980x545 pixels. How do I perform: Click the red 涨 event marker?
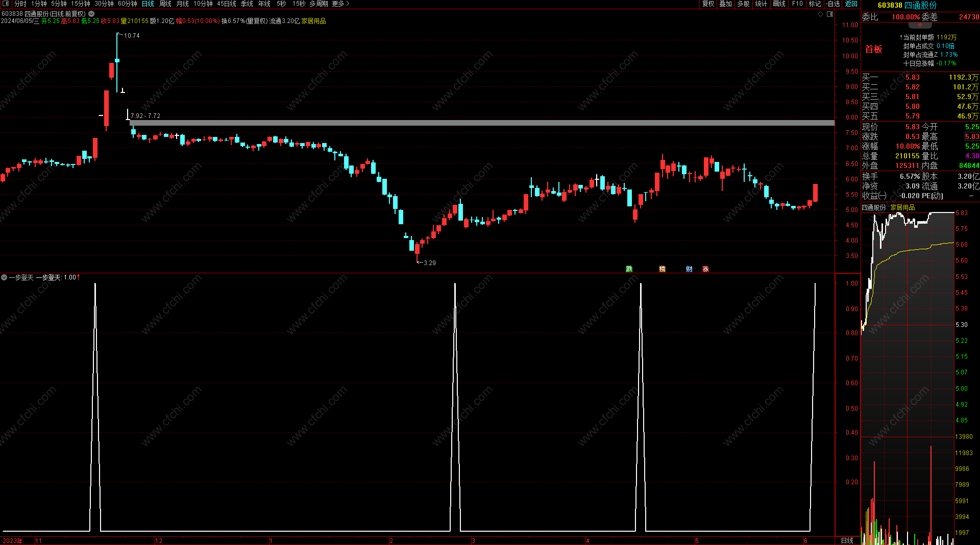click(705, 269)
